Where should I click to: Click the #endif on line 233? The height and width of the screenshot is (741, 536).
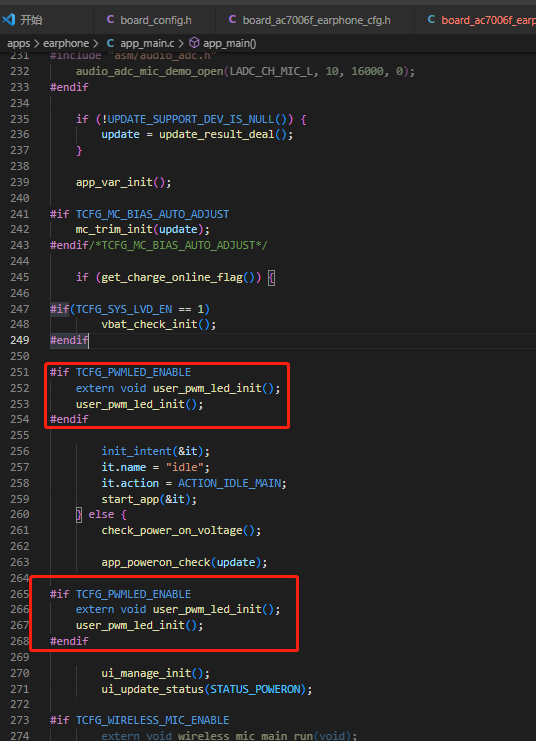pos(69,87)
